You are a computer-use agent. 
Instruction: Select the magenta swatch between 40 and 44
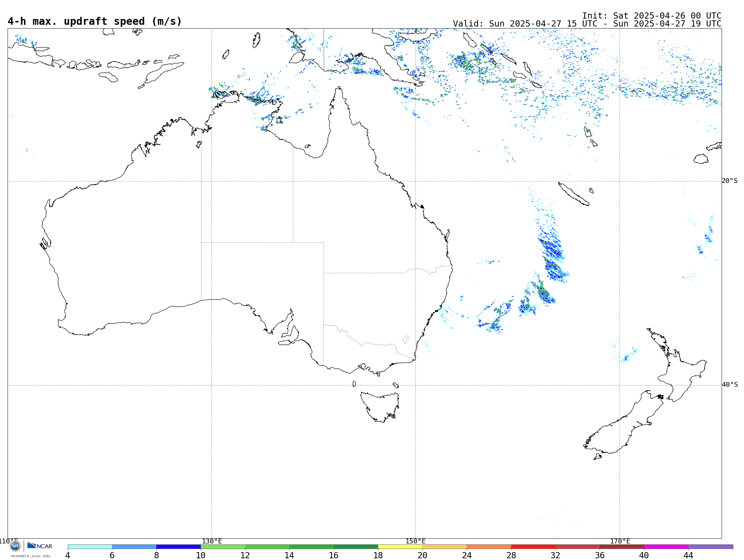pos(666,547)
